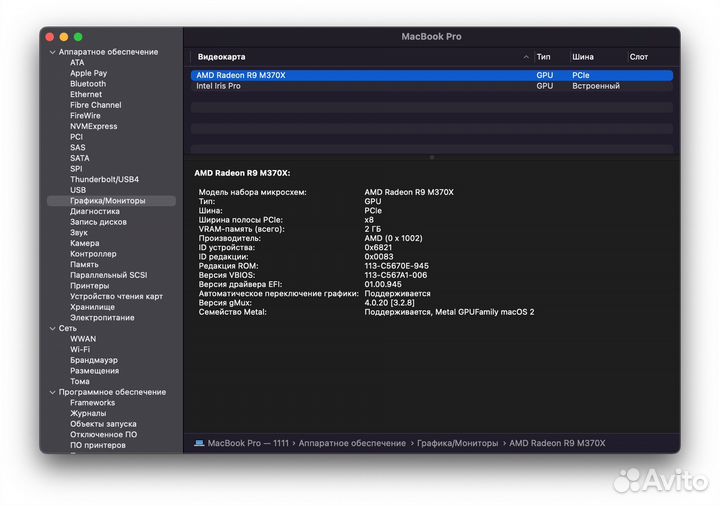Viewport: 720px width, 506px height.
Task: Collapse the Сеть section chevron
Action: tap(52, 329)
